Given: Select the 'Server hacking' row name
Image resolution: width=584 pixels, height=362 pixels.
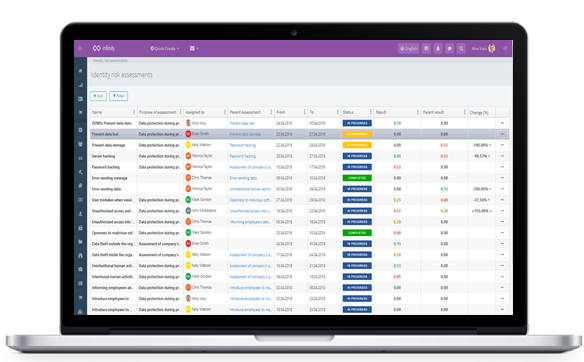Looking at the screenshot, I should coord(104,156).
